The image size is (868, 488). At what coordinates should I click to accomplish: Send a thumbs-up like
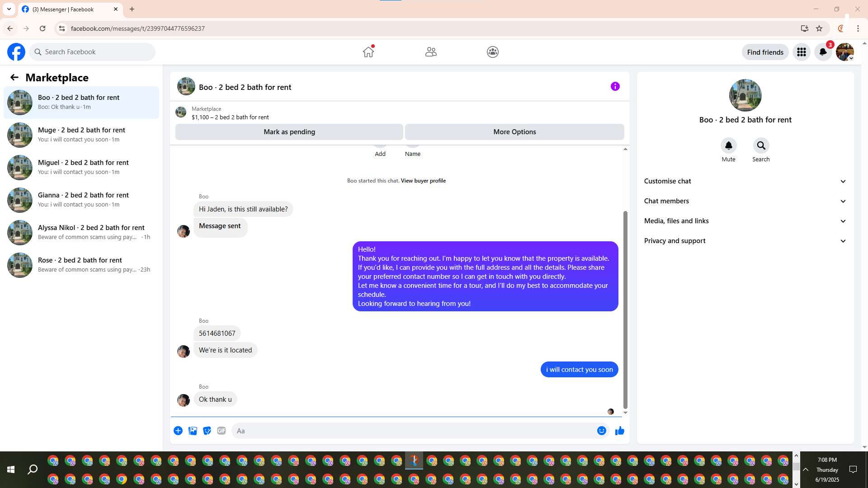pos(619,431)
